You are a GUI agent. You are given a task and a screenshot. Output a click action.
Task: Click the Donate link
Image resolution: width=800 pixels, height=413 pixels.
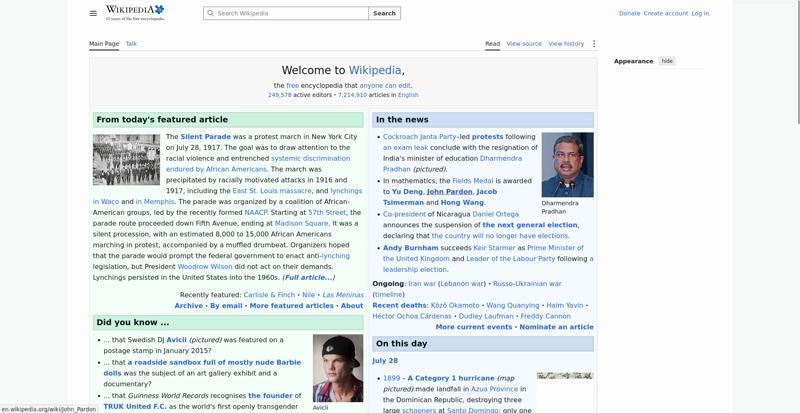[x=629, y=13]
